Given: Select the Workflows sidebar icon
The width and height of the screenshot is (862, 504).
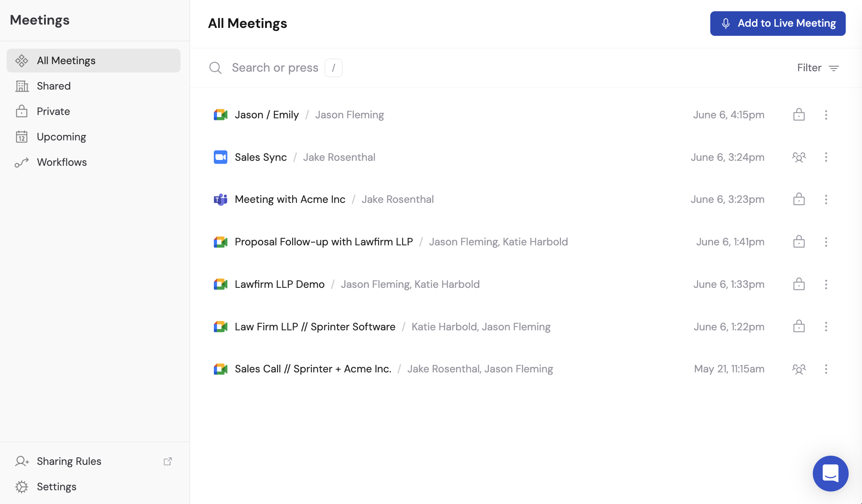Looking at the screenshot, I should coord(21,162).
